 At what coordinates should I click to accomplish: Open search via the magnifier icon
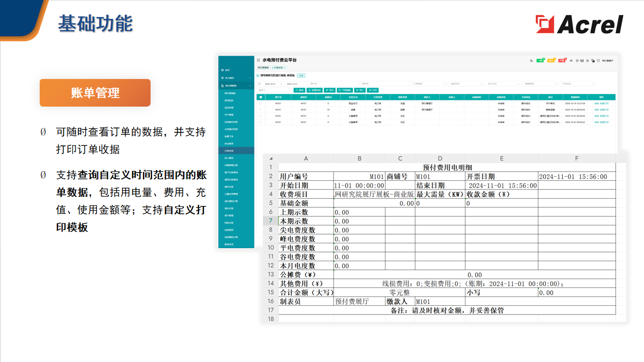tap(532, 61)
